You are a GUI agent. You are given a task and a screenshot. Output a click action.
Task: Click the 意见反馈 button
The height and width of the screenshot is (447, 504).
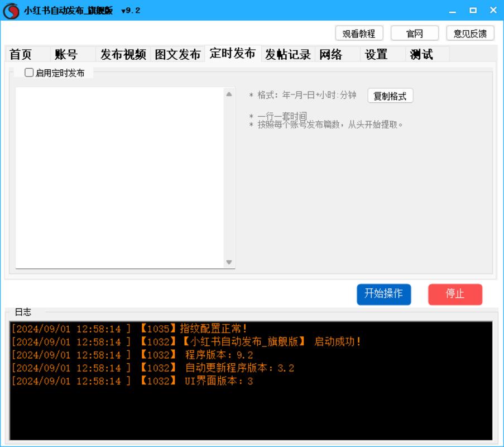coord(470,34)
